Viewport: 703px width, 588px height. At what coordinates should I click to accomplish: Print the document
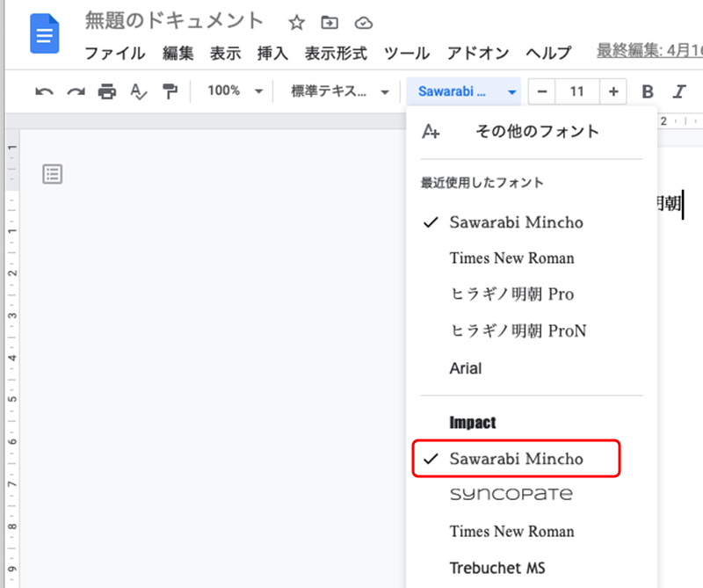click(107, 91)
